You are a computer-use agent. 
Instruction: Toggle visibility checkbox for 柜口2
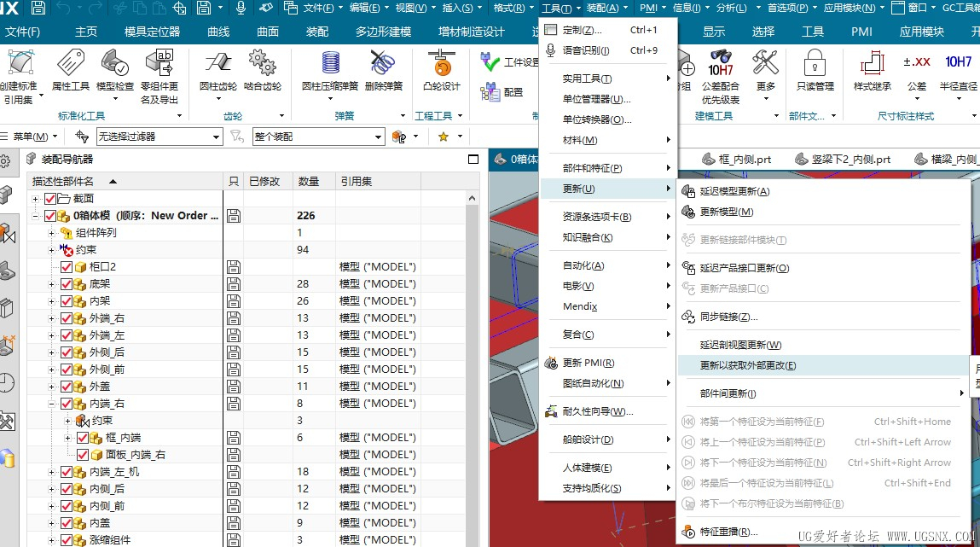pos(67,267)
